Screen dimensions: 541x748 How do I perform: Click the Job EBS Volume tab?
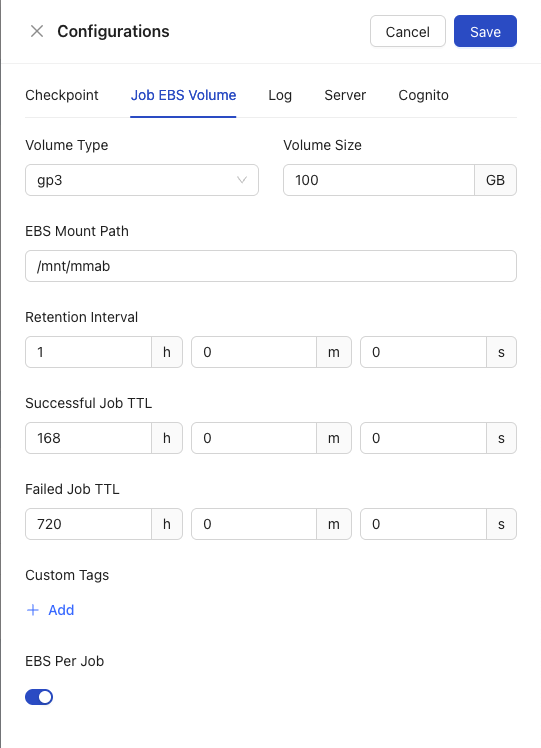click(183, 95)
